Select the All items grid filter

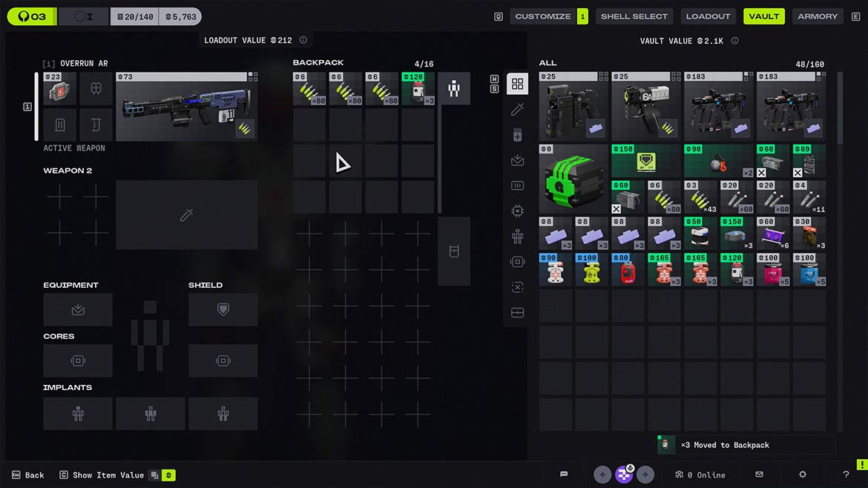[x=517, y=84]
